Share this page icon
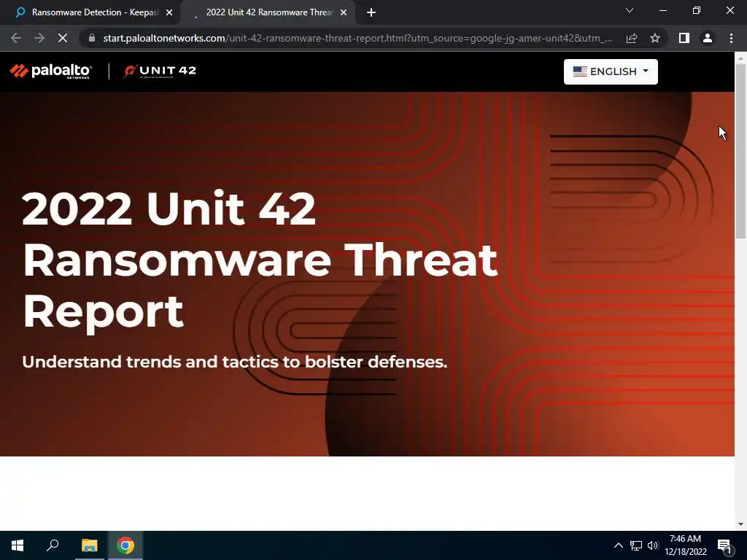This screenshot has height=560, width=747. coord(632,38)
